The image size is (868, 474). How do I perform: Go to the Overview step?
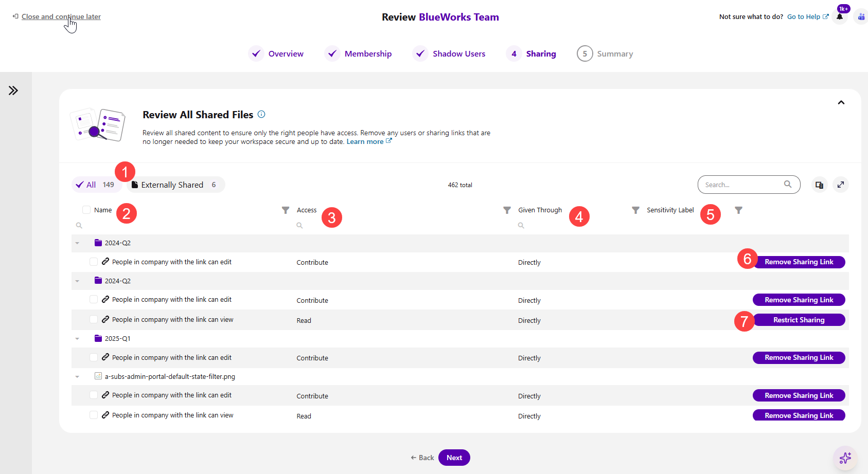pyautogui.click(x=276, y=53)
